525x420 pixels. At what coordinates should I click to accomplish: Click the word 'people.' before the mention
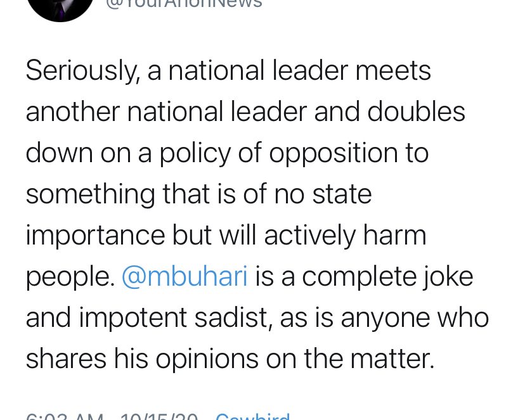pos(70,277)
